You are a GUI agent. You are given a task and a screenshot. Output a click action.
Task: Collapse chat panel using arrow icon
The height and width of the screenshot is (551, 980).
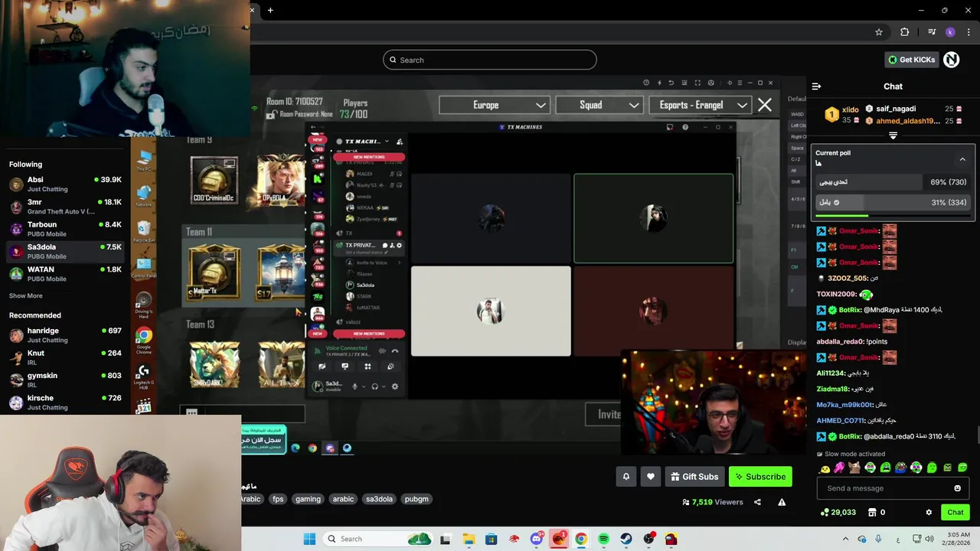click(816, 86)
